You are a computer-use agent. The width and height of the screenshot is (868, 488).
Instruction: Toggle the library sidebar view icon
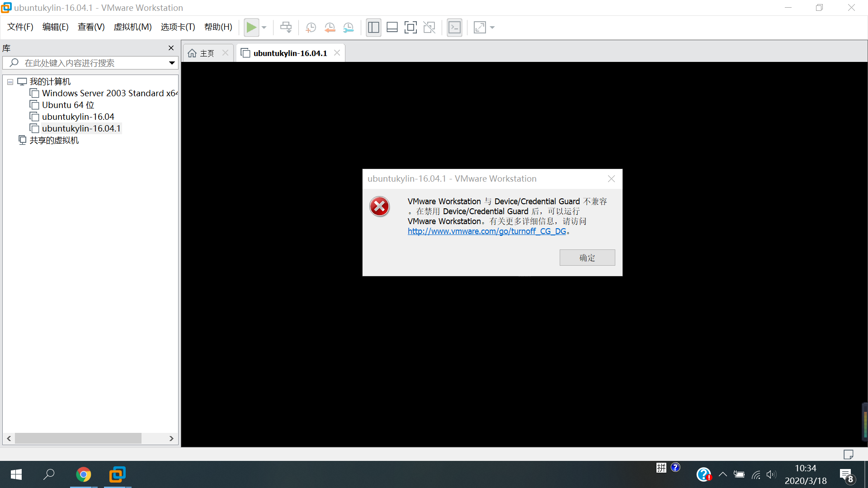coord(373,28)
